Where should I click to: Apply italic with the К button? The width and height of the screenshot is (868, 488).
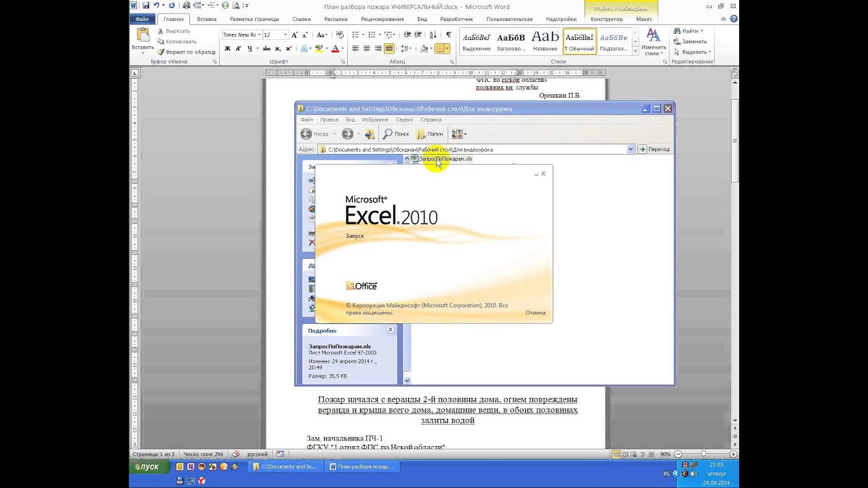[x=238, y=49]
